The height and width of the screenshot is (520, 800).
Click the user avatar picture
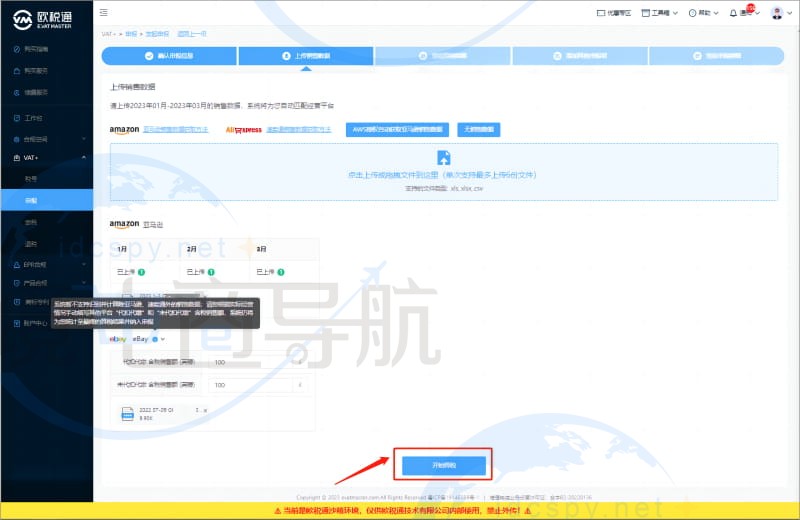click(x=777, y=13)
